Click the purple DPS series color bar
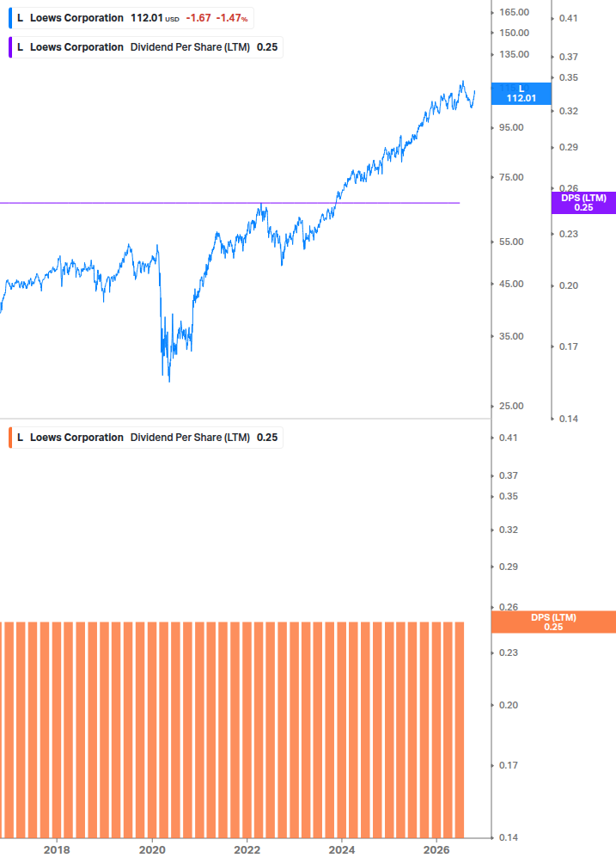The height and width of the screenshot is (864, 616). tap(10, 47)
